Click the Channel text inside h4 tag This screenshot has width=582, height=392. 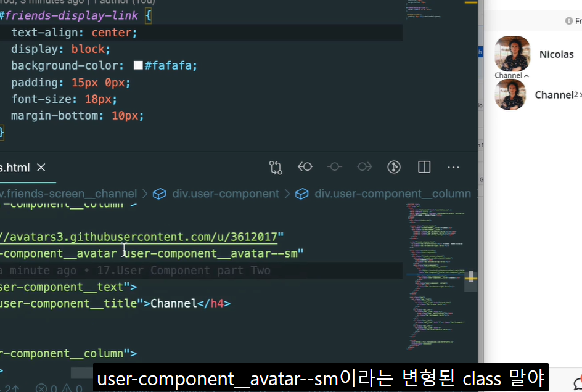click(173, 303)
